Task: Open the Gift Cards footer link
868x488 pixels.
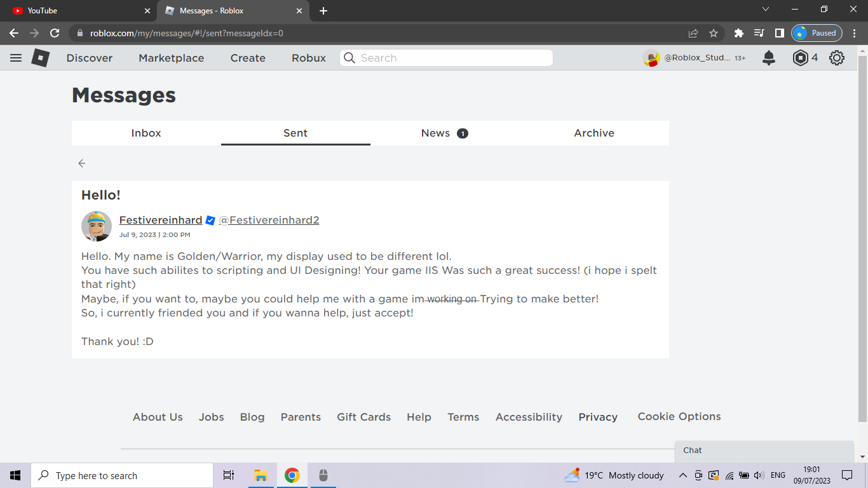Action: click(364, 417)
